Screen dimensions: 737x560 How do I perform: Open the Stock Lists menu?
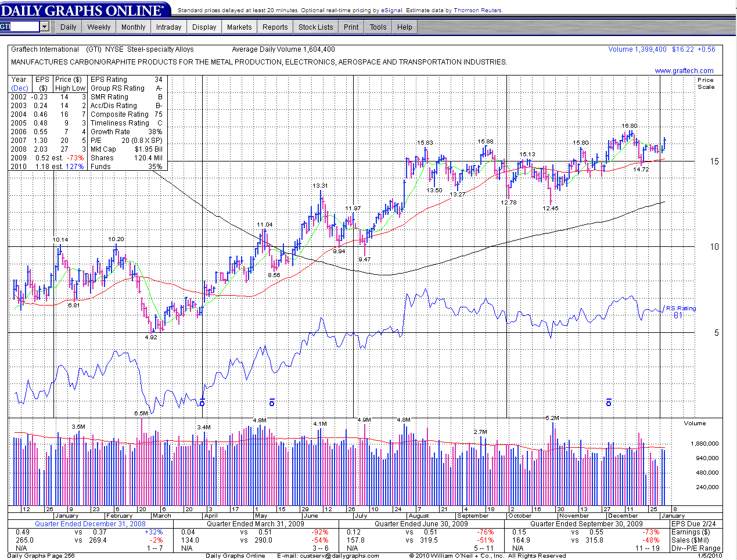(315, 27)
